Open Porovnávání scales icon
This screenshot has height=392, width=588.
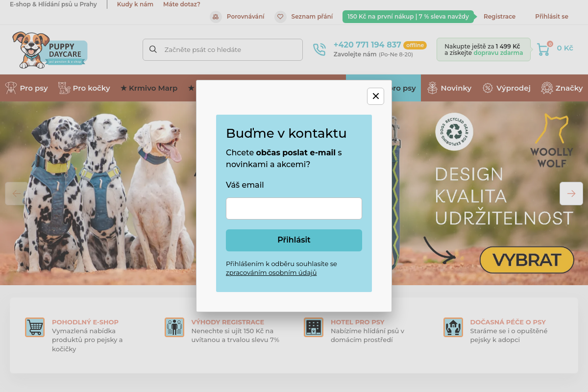[216, 17]
